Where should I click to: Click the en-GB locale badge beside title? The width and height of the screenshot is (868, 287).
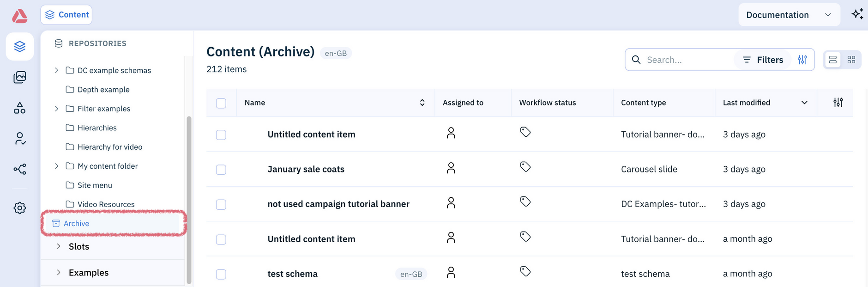point(336,54)
